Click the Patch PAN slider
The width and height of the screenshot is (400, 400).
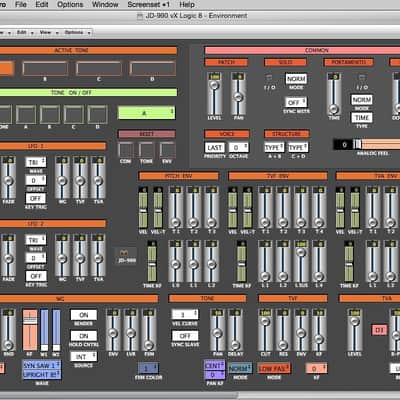coord(238,94)
